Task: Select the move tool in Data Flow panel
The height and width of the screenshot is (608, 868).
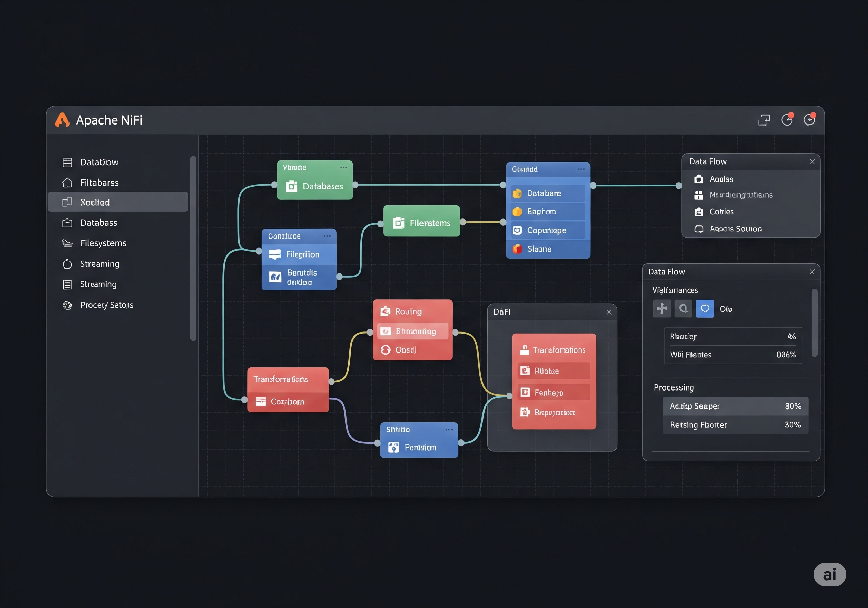Action: 662,308
